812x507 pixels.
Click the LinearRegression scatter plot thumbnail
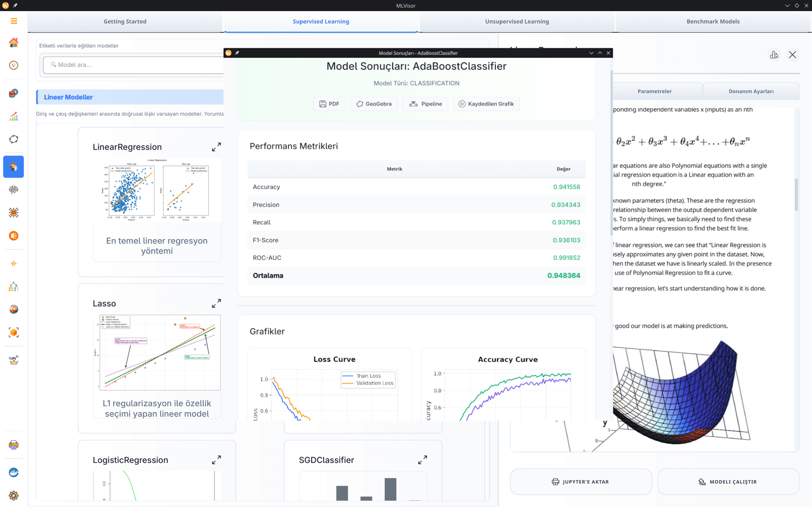point(157,190)
